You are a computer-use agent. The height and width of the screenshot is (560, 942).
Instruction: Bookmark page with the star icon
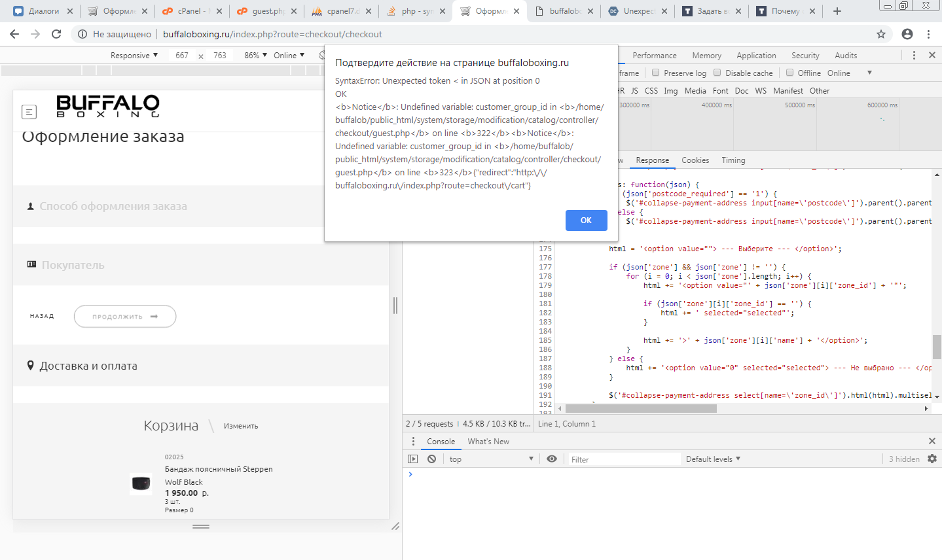[881, 34]
